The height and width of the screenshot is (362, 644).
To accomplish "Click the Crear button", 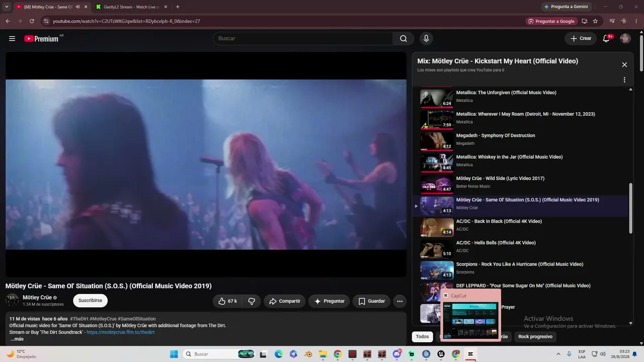I will pyautogui.click(x=581, y=39).
